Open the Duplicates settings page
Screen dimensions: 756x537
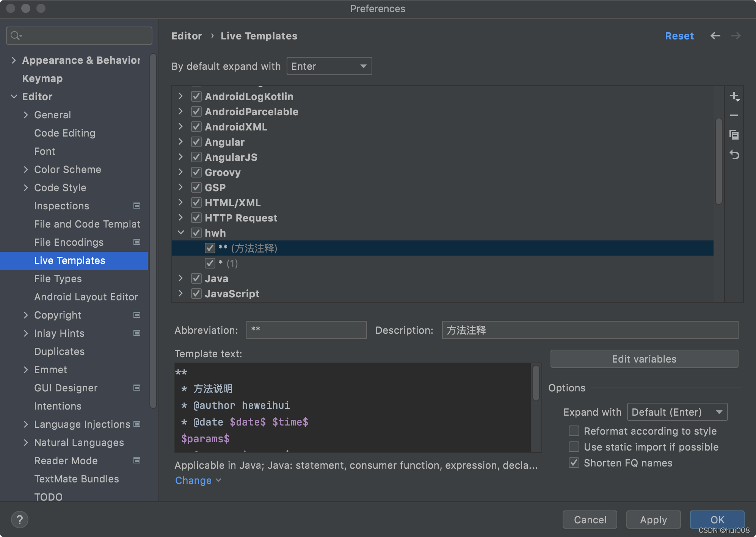[x=60, y=351]
